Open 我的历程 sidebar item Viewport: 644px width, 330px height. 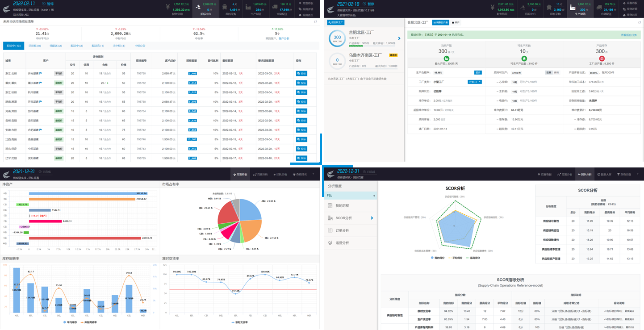342,205
